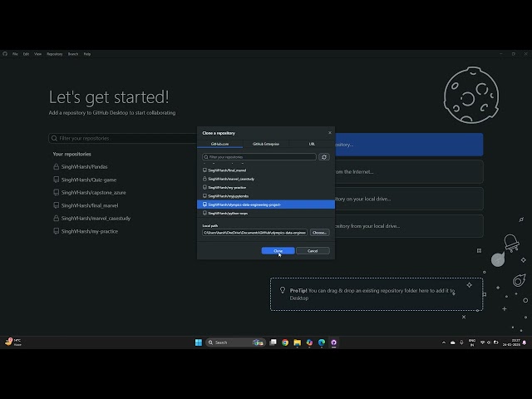Open the Repository menu

(55, 54)
